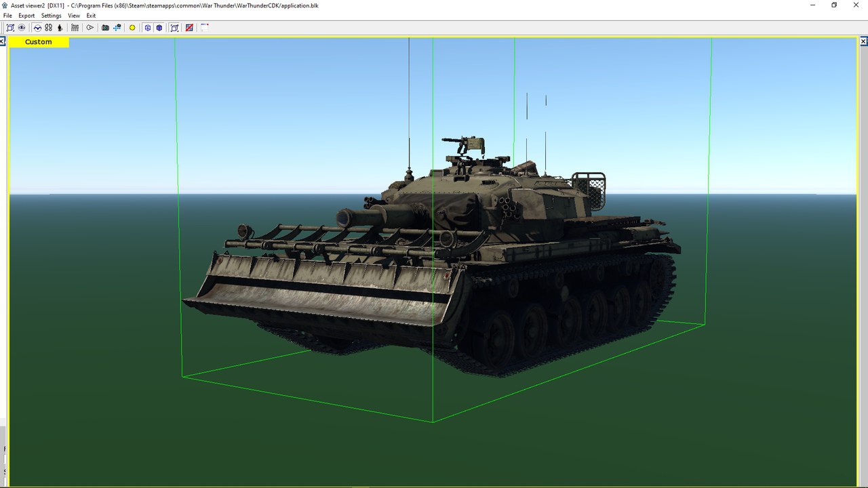Viewport: 868px width, 488px height.
Task: Click the yellow Custom viewport label
Action: click(39, 42)
